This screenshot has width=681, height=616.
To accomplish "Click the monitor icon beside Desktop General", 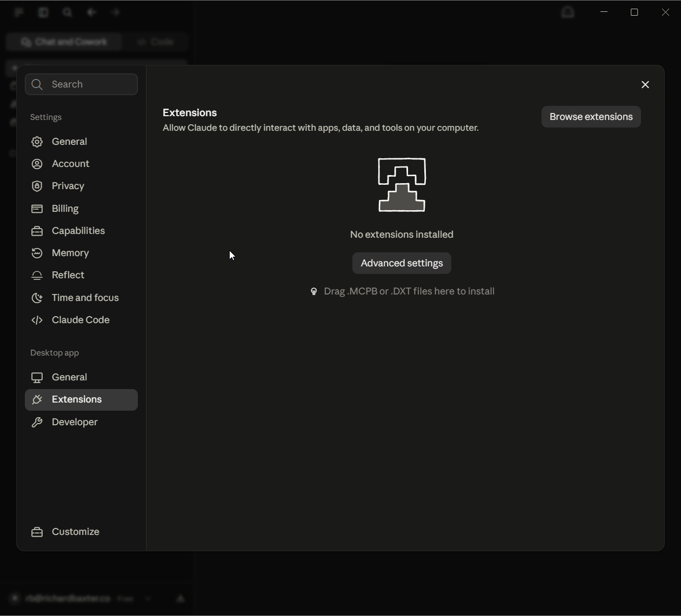I will [x=37, y=377].
